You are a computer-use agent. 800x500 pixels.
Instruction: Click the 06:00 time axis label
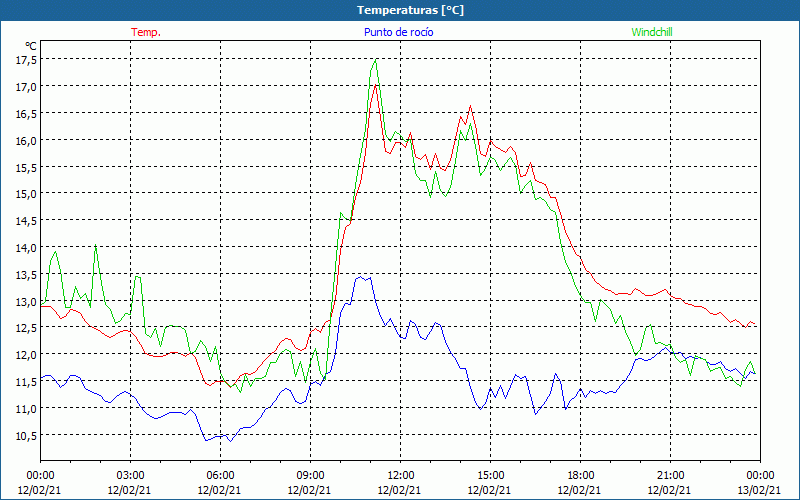(220, 476)
